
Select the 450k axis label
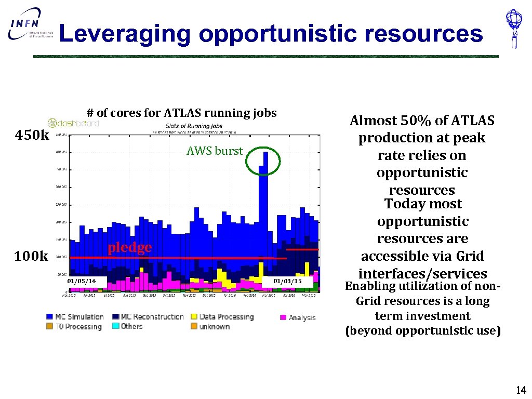tap(32, 136)
